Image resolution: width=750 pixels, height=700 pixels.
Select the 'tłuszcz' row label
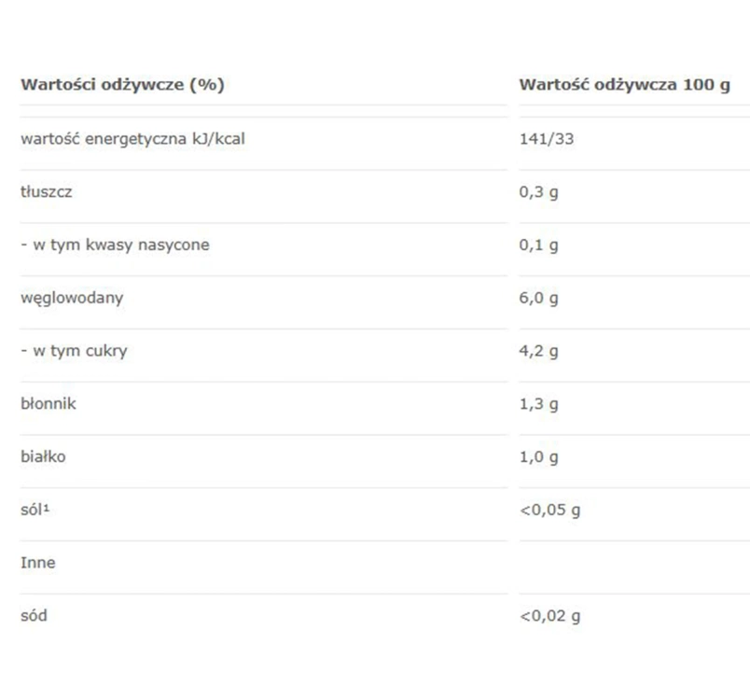pos(46,192)
